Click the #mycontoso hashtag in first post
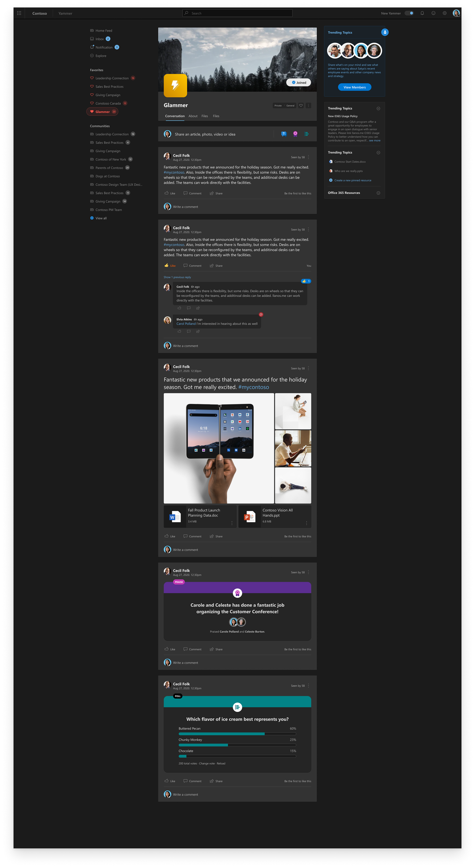475x868 pixels. pos(174,172)
